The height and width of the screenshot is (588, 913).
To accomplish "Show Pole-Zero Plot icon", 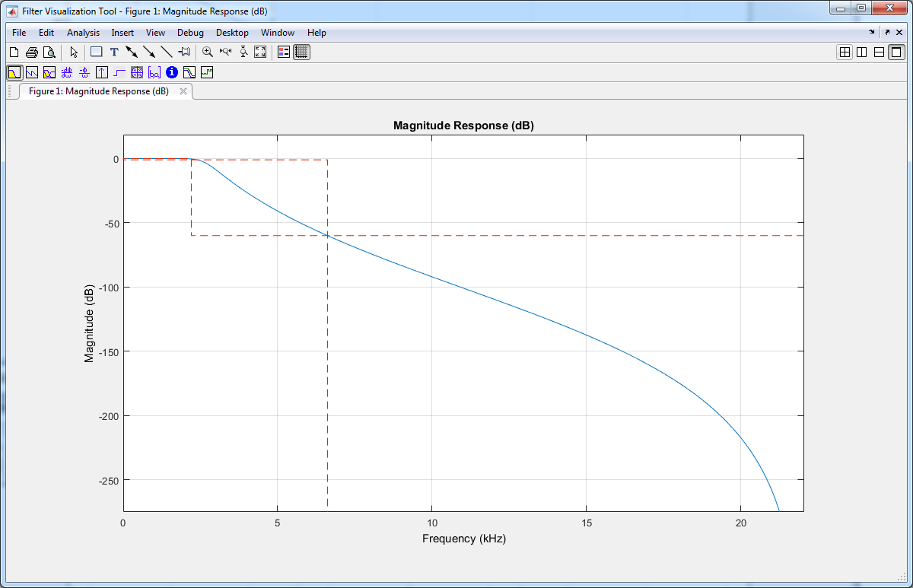I will click(137, 72).
